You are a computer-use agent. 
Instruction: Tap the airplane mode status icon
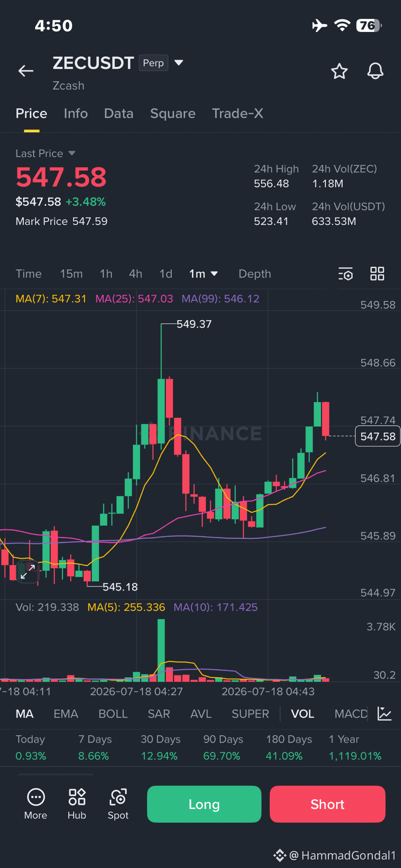click(320, 25)
